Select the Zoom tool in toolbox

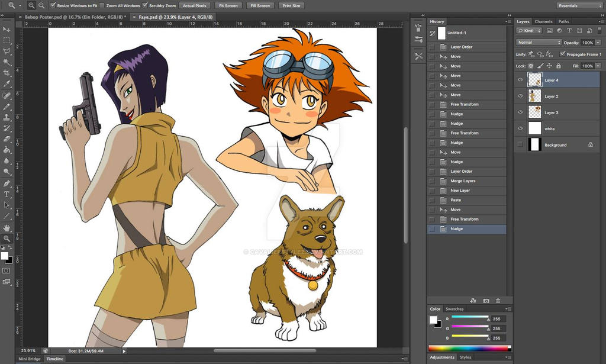pyautogui.click(x=7, y=239)
